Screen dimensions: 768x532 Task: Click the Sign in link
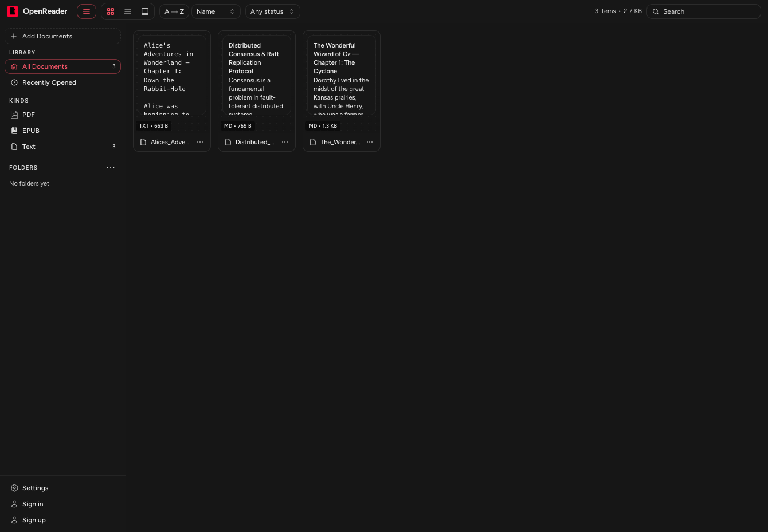click(63, 504)
